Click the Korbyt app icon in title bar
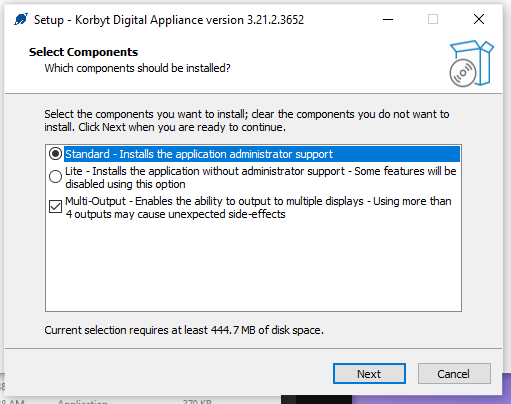The image size is (511, 404). pyautogui.click(x=21, y=19)
